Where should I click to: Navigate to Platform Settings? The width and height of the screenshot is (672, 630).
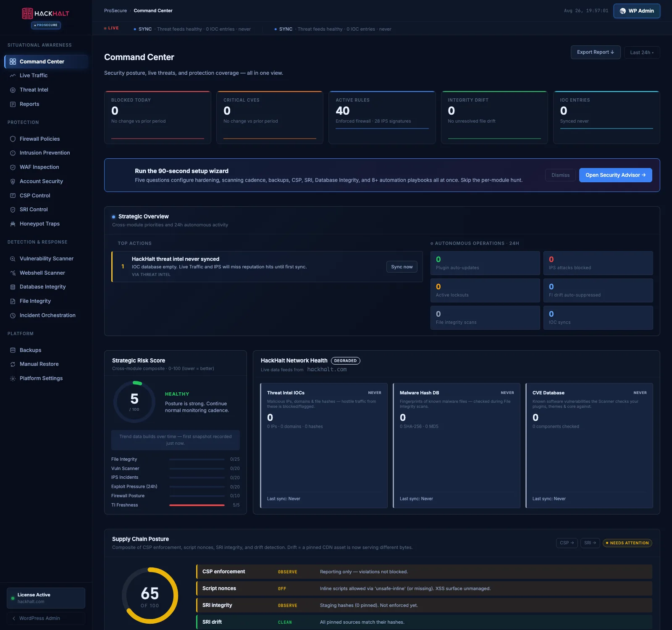pos(46,378)
